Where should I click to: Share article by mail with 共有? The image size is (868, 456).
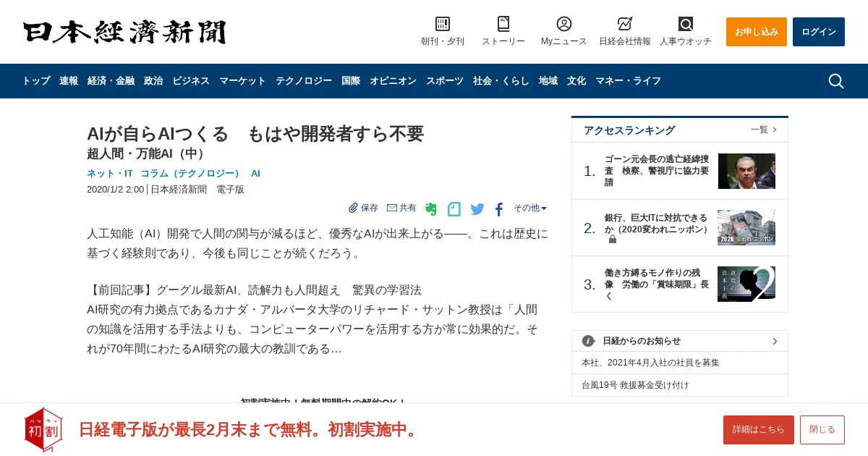401,208
